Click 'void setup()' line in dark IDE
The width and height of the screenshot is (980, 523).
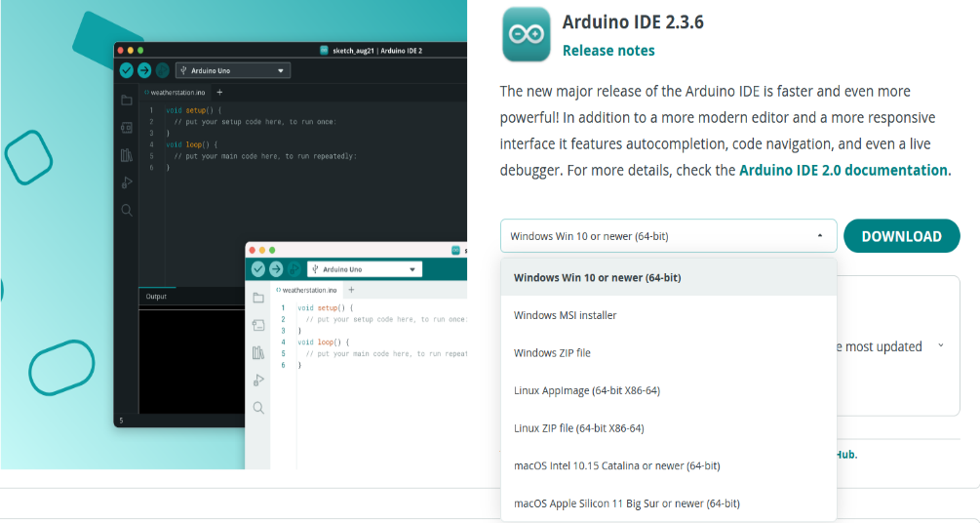point(194,110)
